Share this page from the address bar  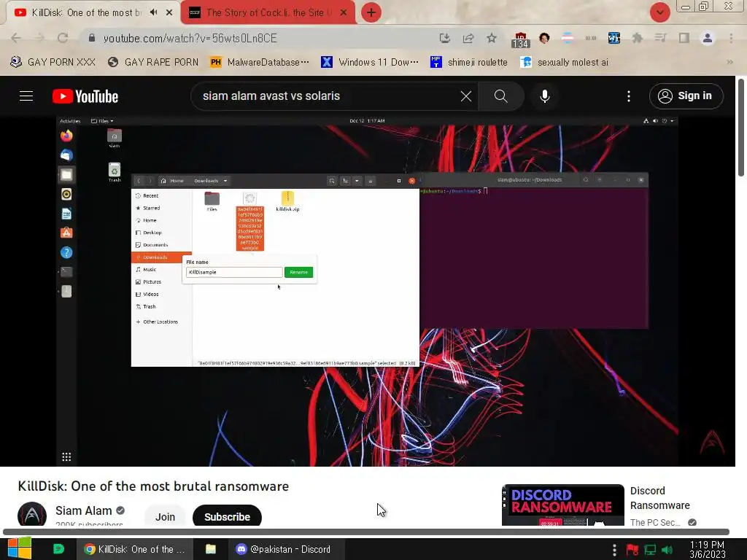[x=468, y=38]
